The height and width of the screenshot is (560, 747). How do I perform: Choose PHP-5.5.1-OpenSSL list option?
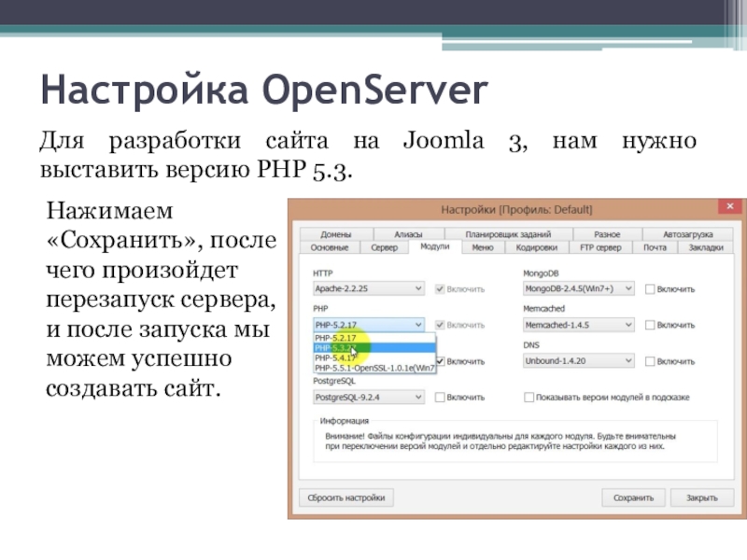point(374,368)
